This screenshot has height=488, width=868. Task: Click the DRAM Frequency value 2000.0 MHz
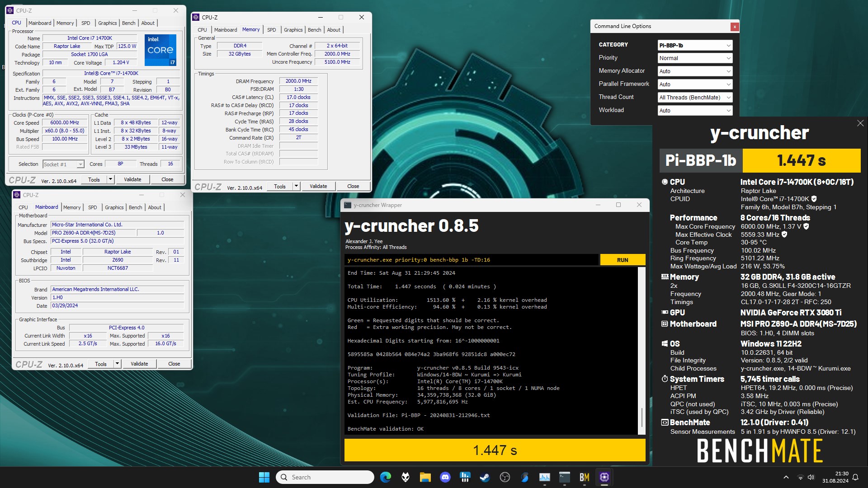point(298,81)
